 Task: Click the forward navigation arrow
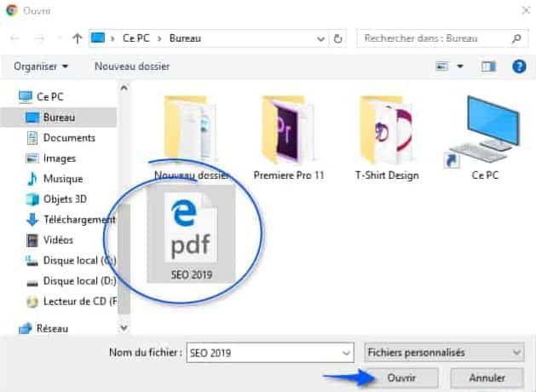click(x=39, y=38)
